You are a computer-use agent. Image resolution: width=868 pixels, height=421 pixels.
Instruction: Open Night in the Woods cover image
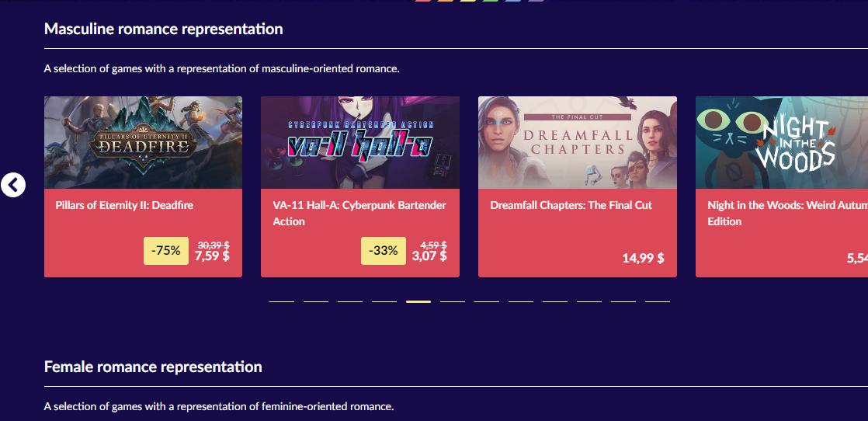782,142
